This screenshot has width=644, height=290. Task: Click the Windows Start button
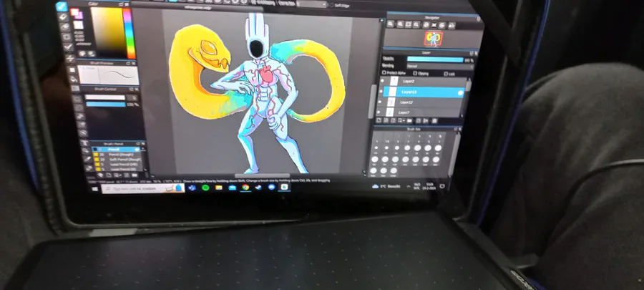(x=95, y=189)
